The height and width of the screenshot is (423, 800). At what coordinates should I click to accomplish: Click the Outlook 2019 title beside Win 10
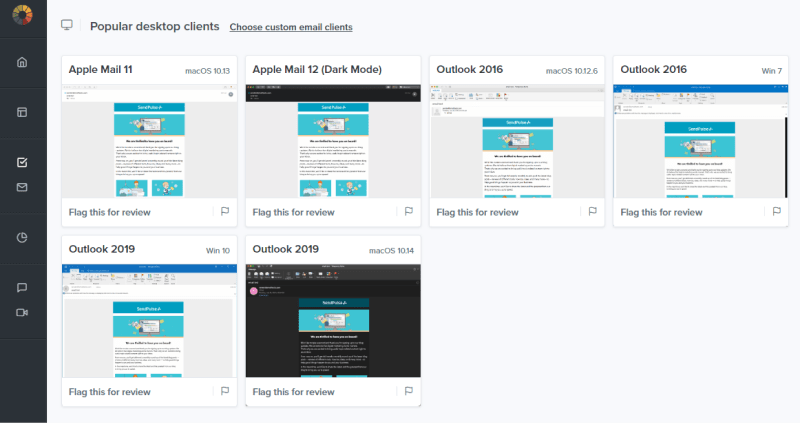point(102,249)
